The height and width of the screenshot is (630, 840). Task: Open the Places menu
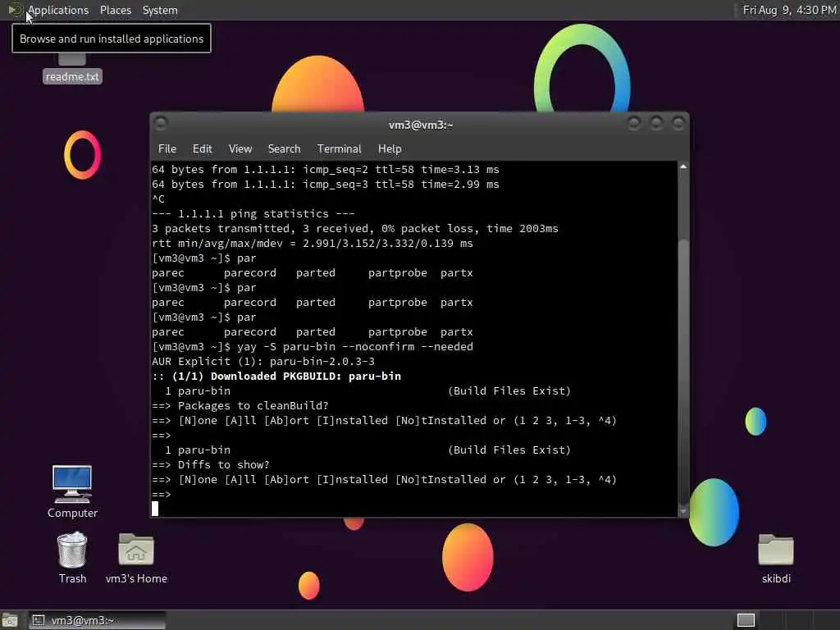(x=115, y=10)
